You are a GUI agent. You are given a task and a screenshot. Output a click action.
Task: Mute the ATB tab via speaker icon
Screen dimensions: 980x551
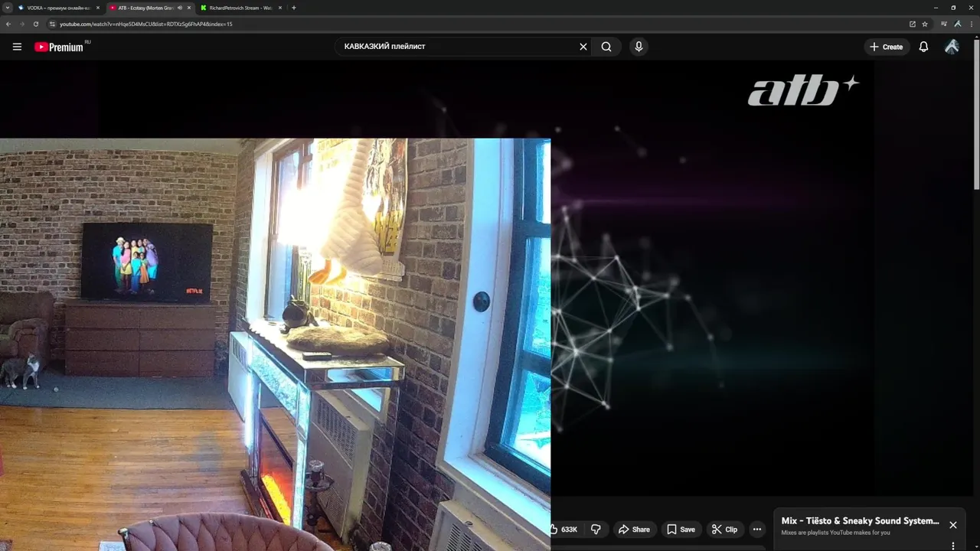pos(180,8)
